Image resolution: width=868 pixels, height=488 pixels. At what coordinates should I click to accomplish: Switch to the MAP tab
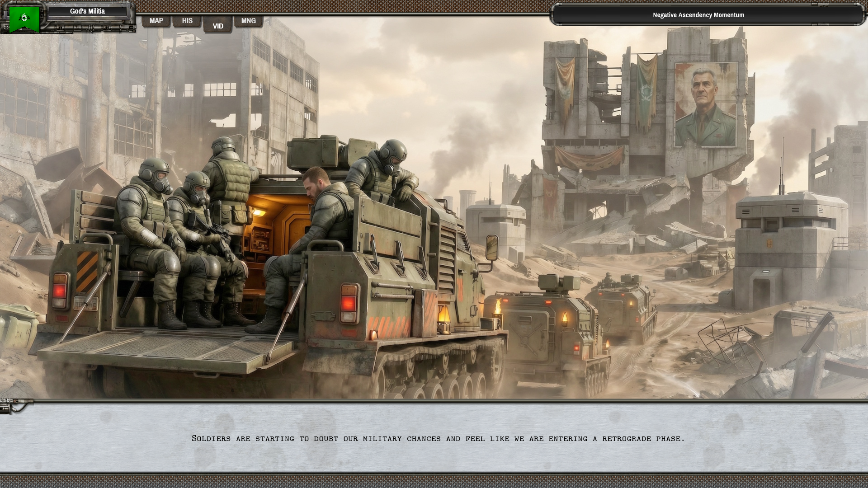(156, 20)
